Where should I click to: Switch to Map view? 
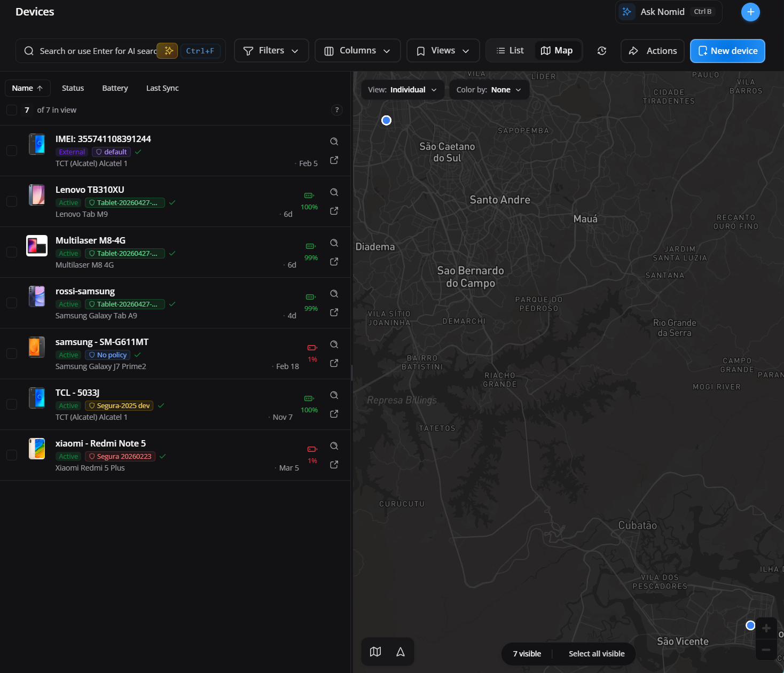click(556, 51)
